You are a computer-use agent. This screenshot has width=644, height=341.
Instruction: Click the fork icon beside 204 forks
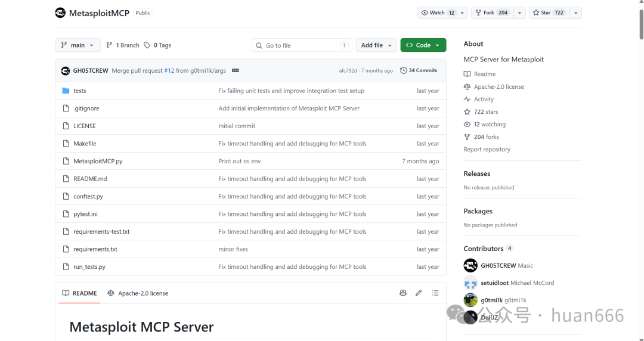pos(467,137)
